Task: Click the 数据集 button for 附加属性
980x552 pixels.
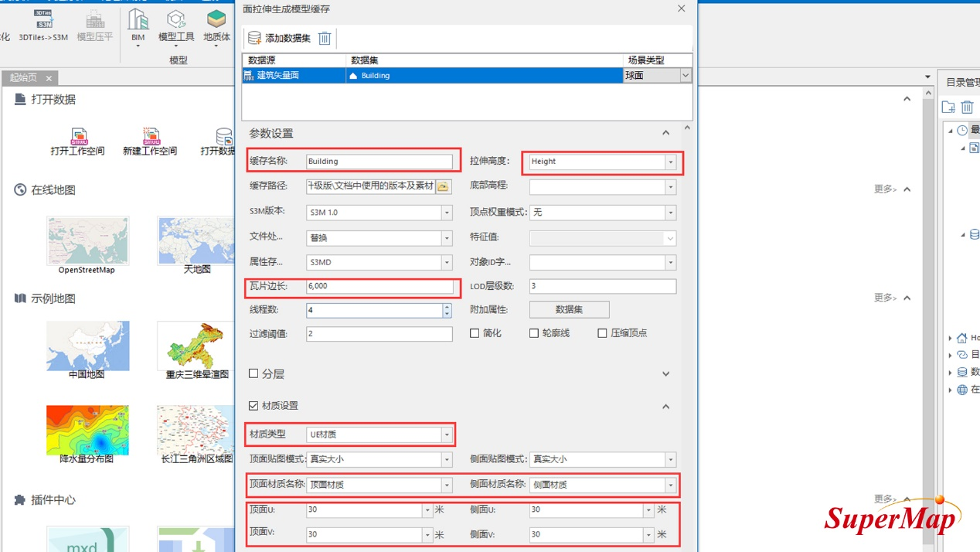Action: [569, 309]
